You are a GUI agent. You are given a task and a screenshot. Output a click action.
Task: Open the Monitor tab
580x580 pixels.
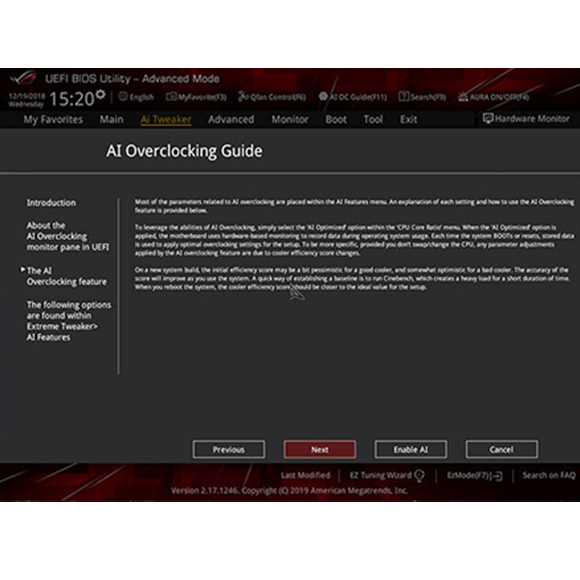click(290, 119)
